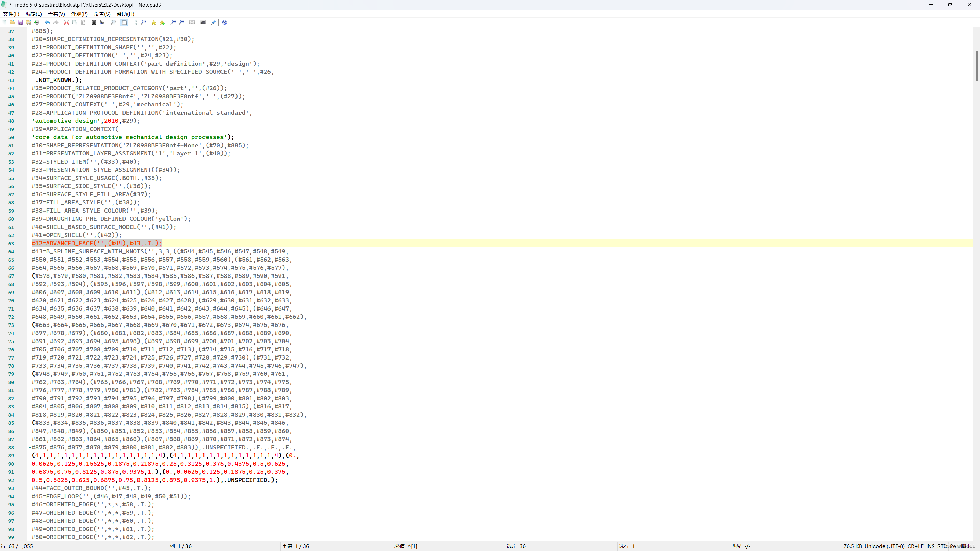The image size is (980, 551).
Task: Open the 文件(F) menu
Action: pos(11,14)
